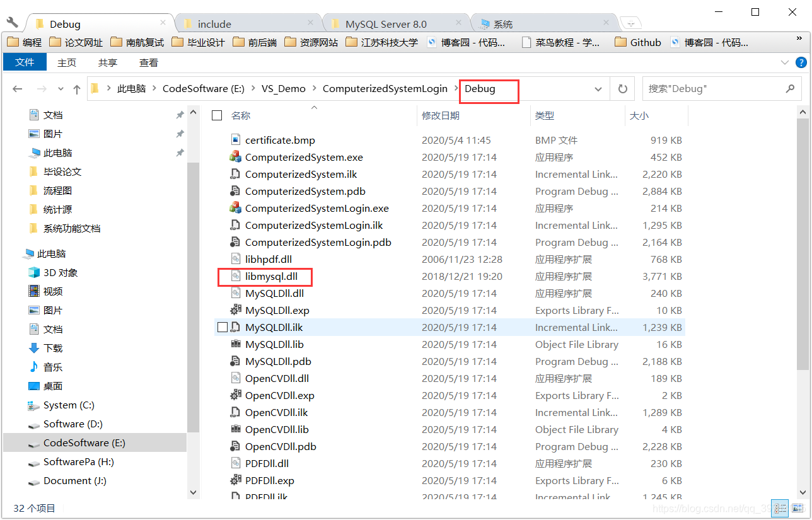This screenshot has height=520, width=812.
Task: Open a new tab with the plus button
Action: pos(631,23)
